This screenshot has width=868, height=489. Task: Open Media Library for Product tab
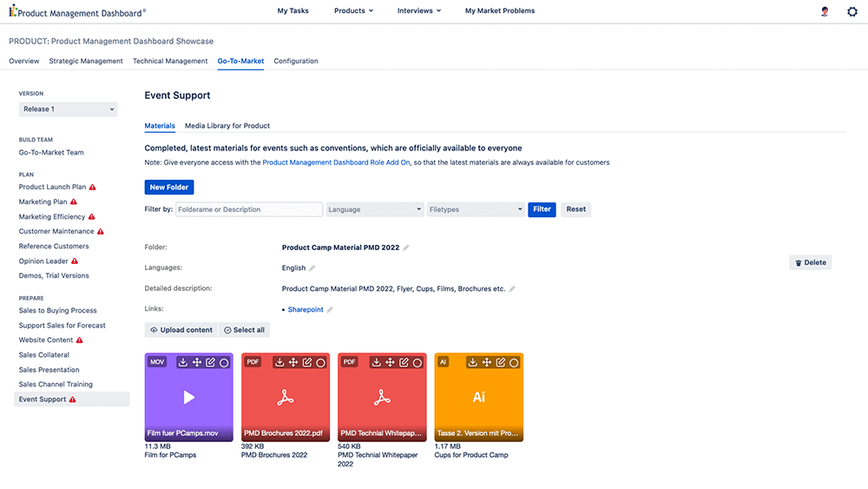tap(227, 126)
